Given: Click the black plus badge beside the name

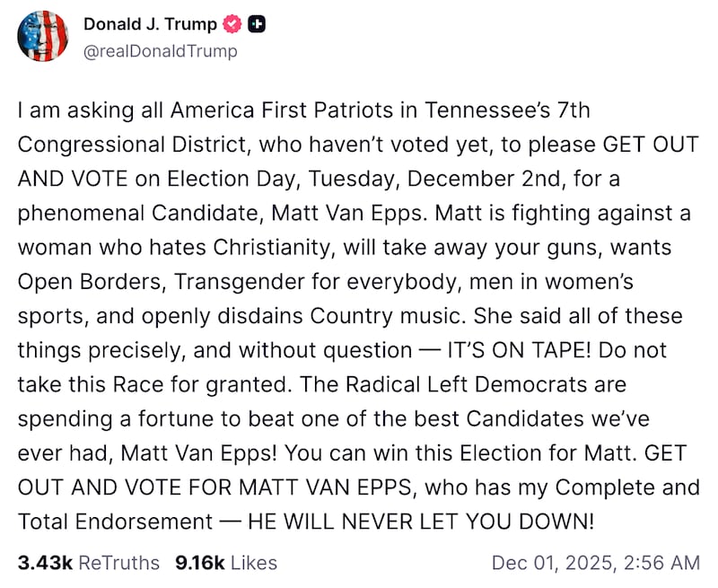Looking at the screenshot, I should click(x=256, y=25).
